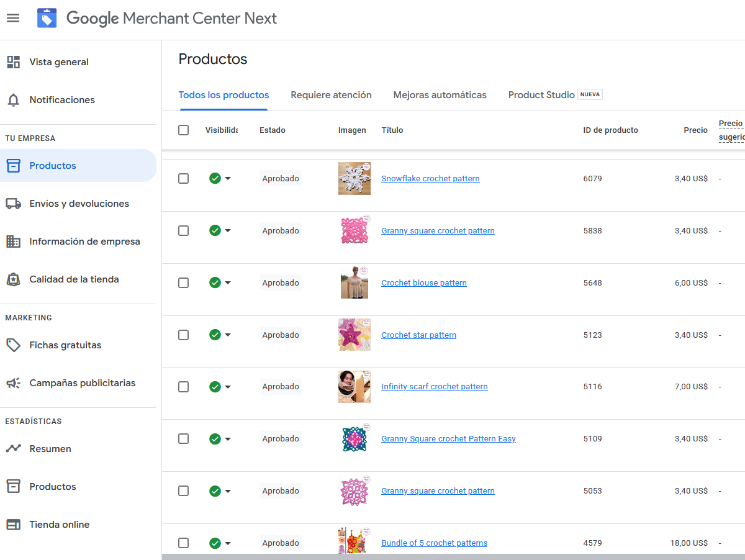Open Envíos y devoluciones section
Screen dimensions: 745x560
(79, 203)
